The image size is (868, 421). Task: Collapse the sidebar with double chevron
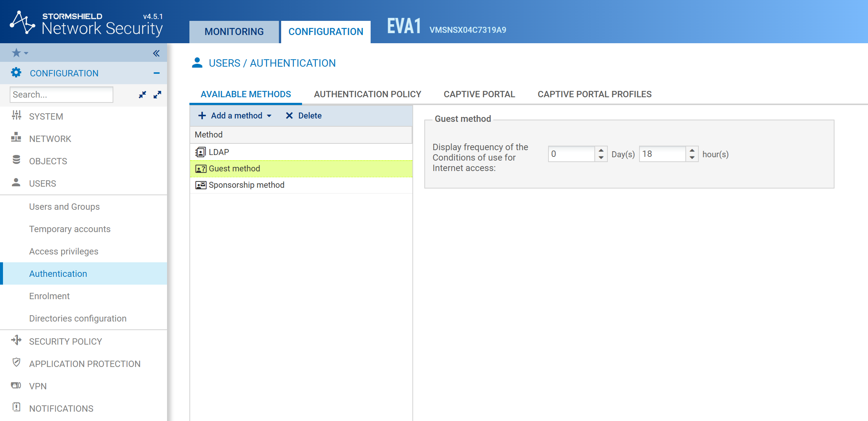point(156,53)
